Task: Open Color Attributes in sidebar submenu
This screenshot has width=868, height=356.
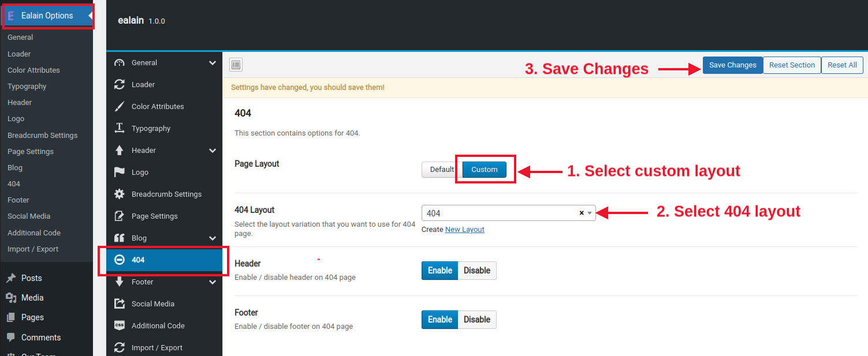Action: tap(33, 70)
